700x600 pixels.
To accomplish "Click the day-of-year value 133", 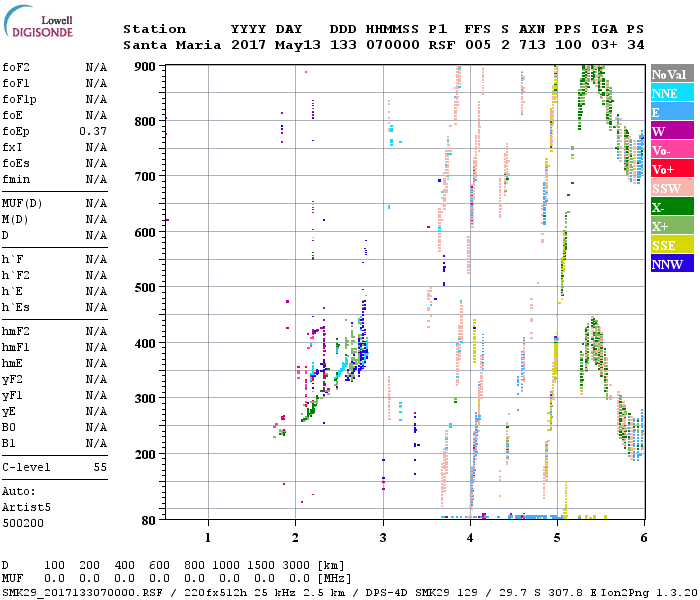I will point(343,46).
